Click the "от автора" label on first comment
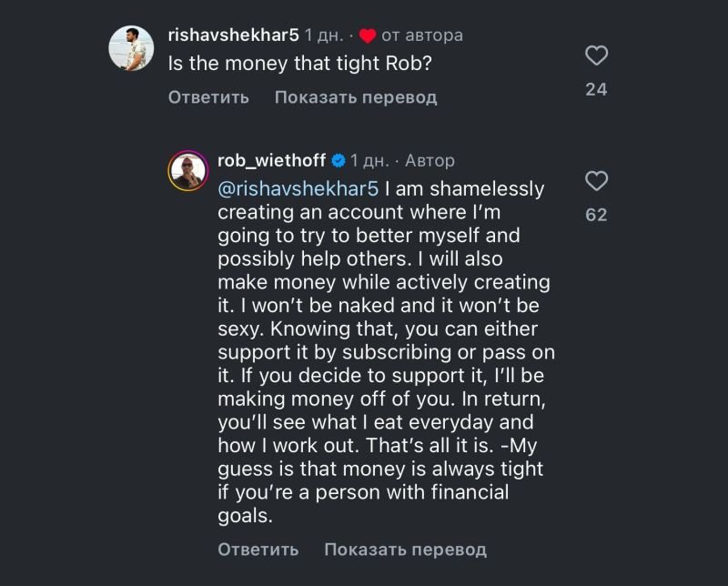The width and height of the screenshot is (728, 586). tap(422, 35)
